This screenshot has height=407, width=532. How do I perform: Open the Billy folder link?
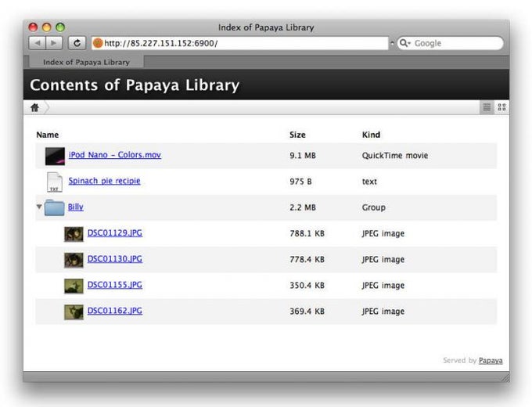(75, 207)
